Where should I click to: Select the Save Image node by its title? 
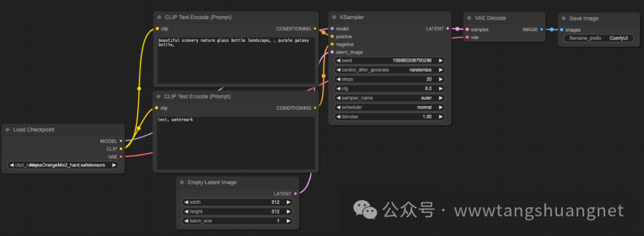tap(584, 18)
